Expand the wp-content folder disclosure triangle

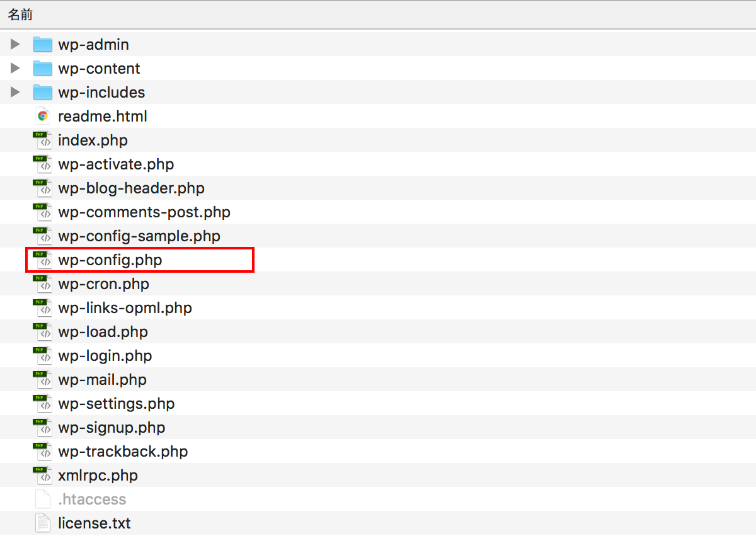16,68
